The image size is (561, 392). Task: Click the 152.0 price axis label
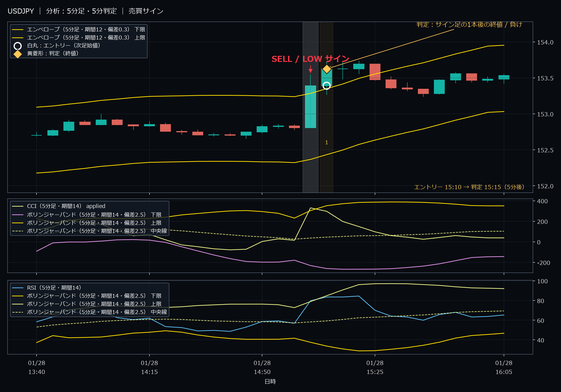[x=545, y=186]
